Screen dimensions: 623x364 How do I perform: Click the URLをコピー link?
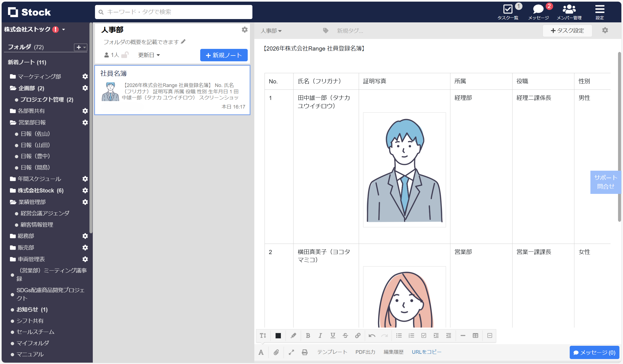(426, 352)
